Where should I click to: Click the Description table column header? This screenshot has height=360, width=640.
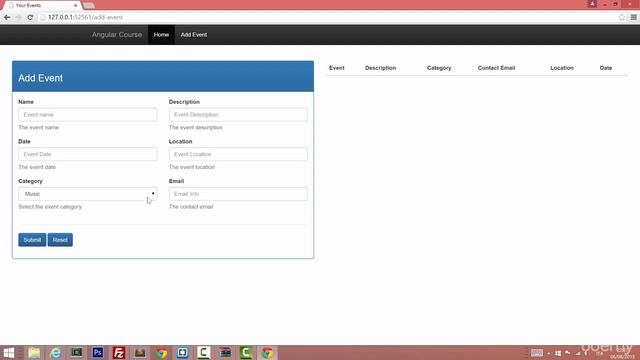point(380,68)
